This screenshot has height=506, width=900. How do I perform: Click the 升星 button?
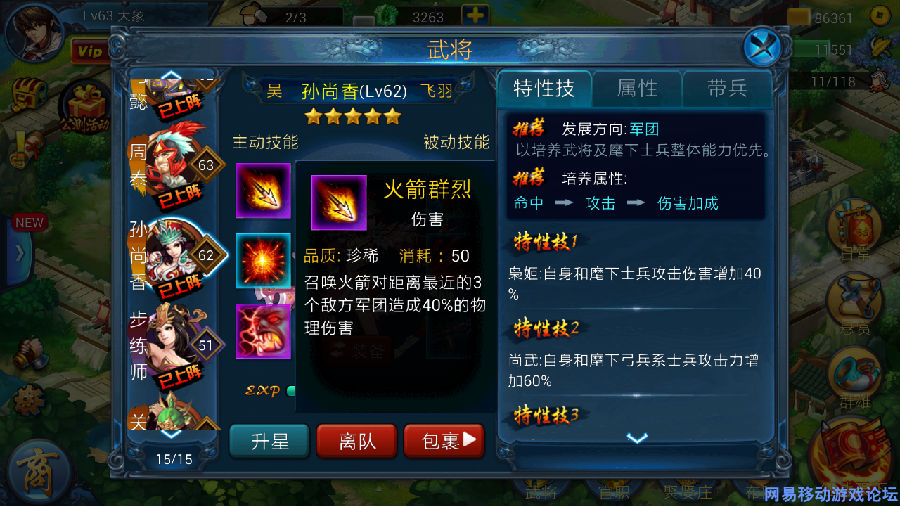point(269,441)
